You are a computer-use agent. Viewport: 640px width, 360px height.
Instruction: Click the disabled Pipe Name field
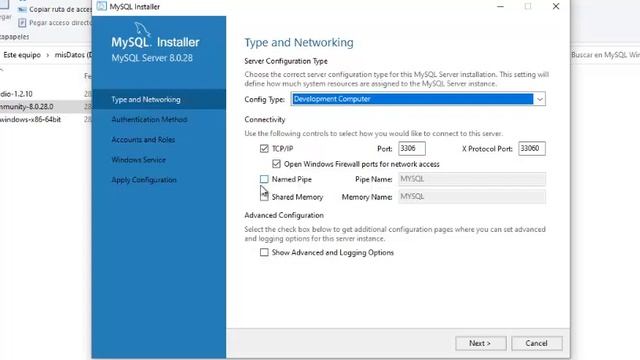coord(472,179)
